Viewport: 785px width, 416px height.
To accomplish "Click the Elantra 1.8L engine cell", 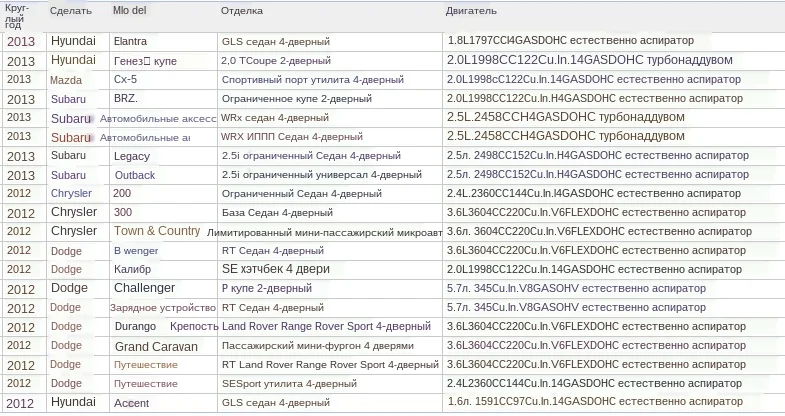I will click(x=571, y=41).
